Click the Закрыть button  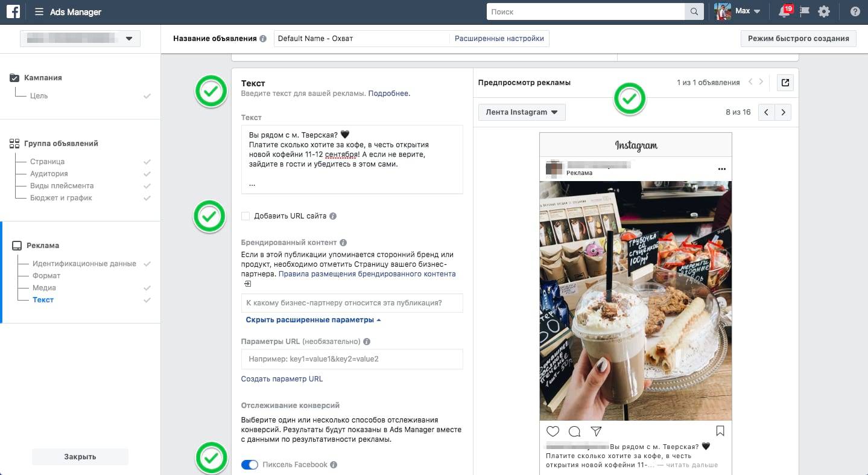click(x=80, y=457)
